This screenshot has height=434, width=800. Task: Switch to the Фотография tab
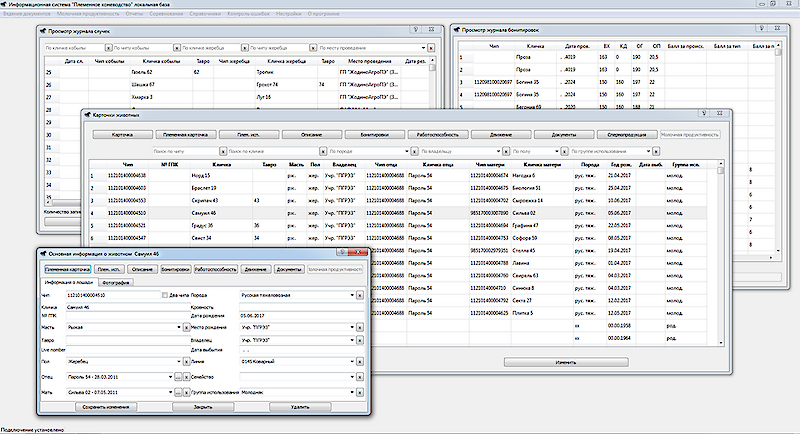click(117, 283)
